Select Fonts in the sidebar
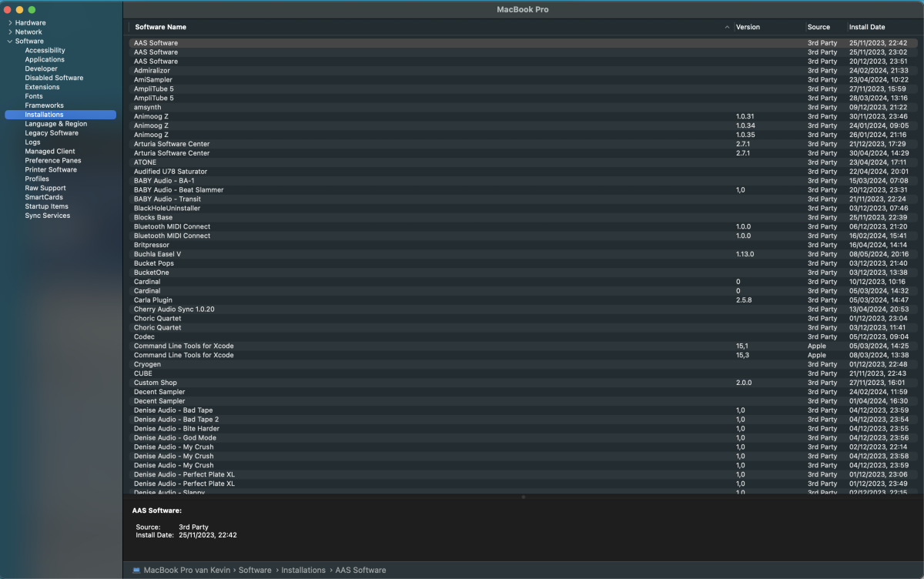Viewport: 924px width, 579px height. pos(34,96)
